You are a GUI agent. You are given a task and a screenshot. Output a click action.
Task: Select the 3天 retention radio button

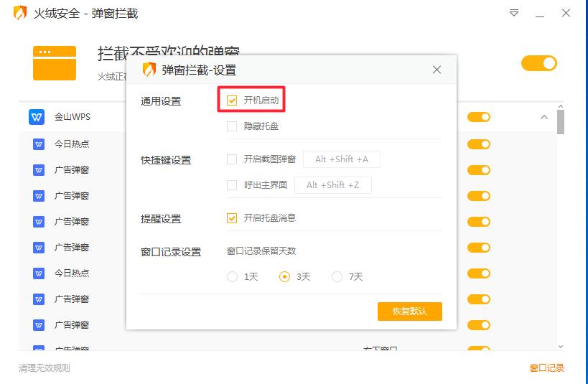pos(284,277)
